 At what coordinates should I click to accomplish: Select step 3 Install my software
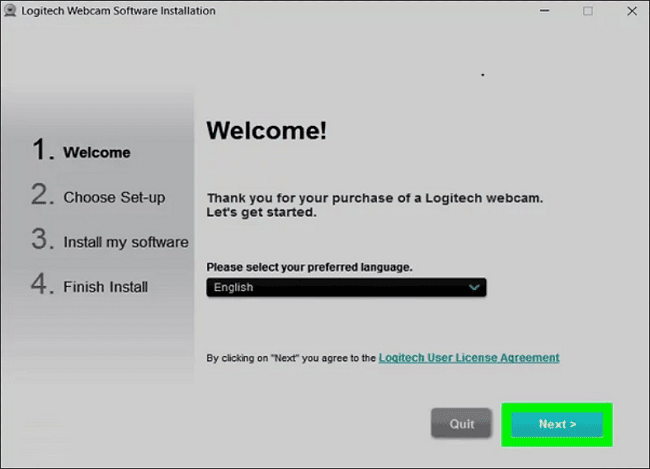pyautogui.click(x=110, y=240)
